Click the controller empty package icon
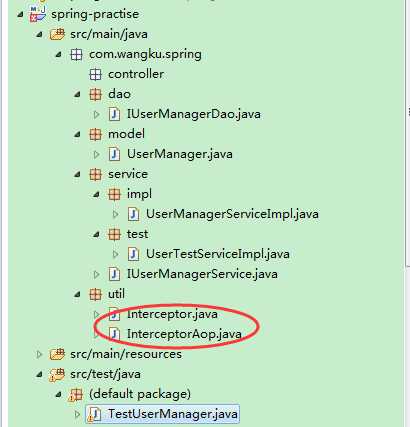The image size is (410, 427). click(95, 74)
